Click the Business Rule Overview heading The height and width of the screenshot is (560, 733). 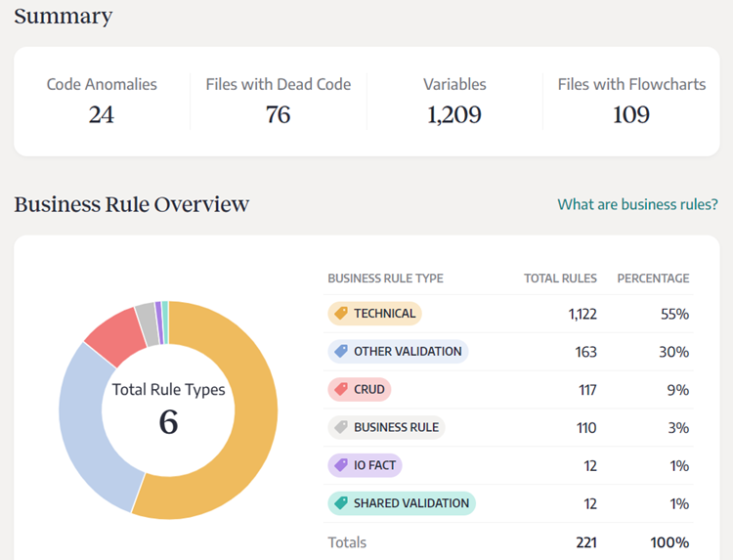coord(131,204)
